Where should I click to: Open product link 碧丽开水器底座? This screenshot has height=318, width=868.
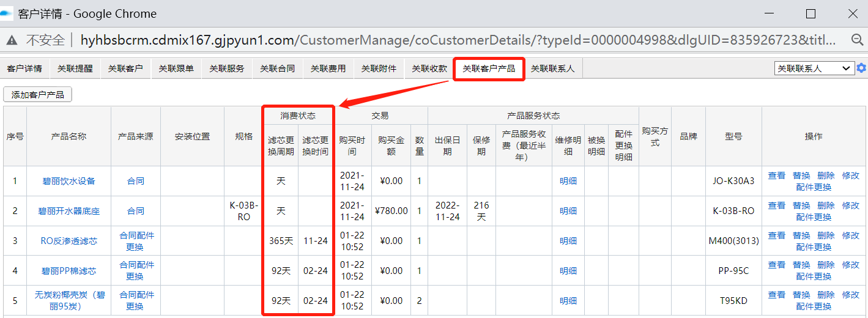tap(69, 211)
